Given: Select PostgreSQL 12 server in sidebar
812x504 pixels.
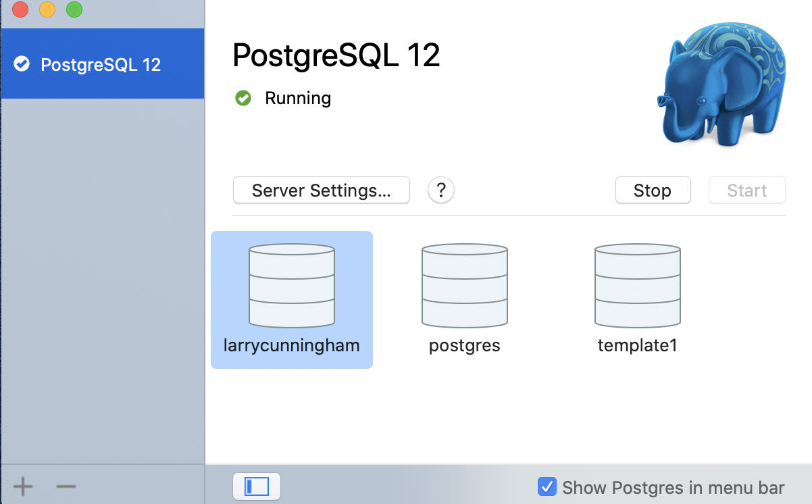Looking at the screenshot, I should point(103,64).
